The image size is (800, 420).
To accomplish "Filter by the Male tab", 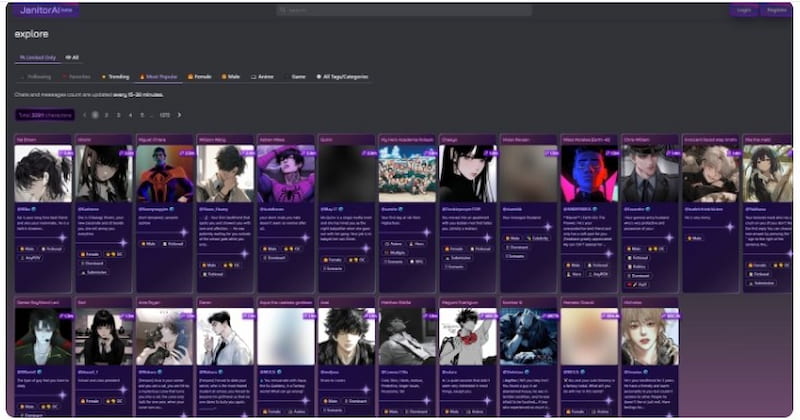I will [231, 77].
